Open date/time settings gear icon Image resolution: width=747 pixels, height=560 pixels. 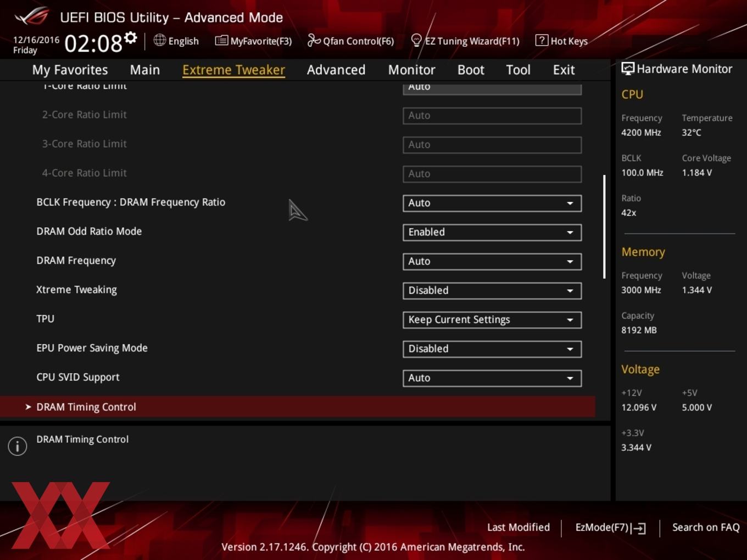pyautogui.click(x=130, y=38)
